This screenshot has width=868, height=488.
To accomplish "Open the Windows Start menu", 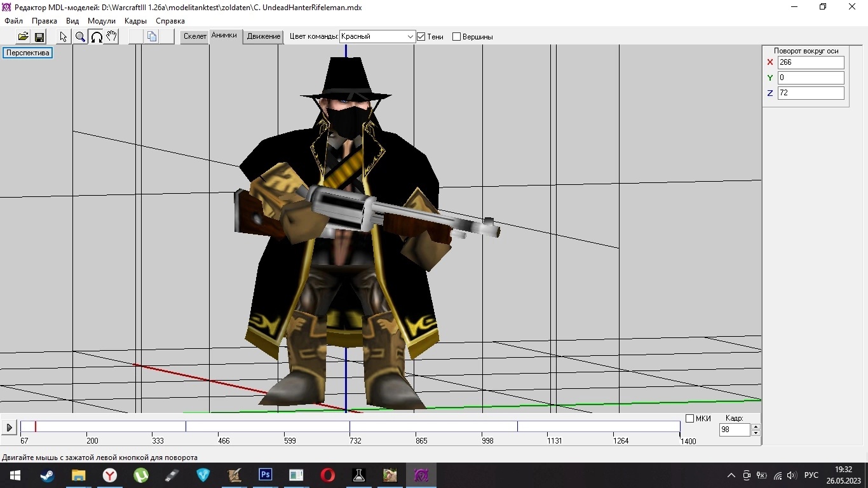I will click(15, 475).
